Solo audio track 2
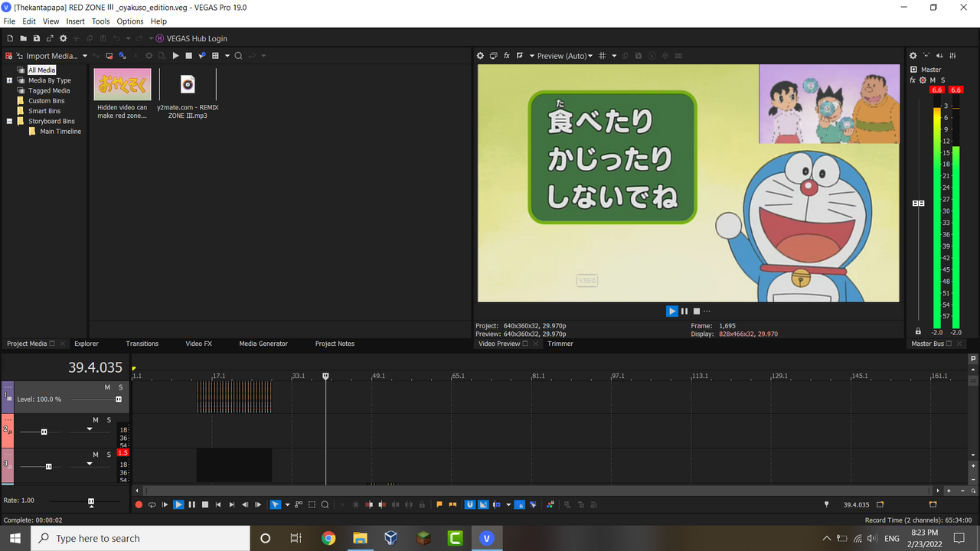 (x=109, y=420)
